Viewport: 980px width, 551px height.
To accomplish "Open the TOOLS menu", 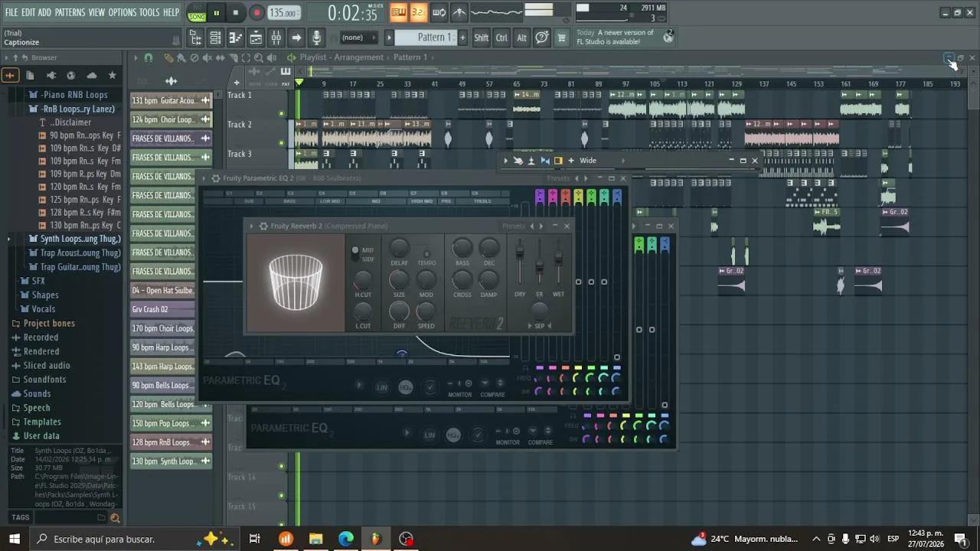I will click(149, 12).
